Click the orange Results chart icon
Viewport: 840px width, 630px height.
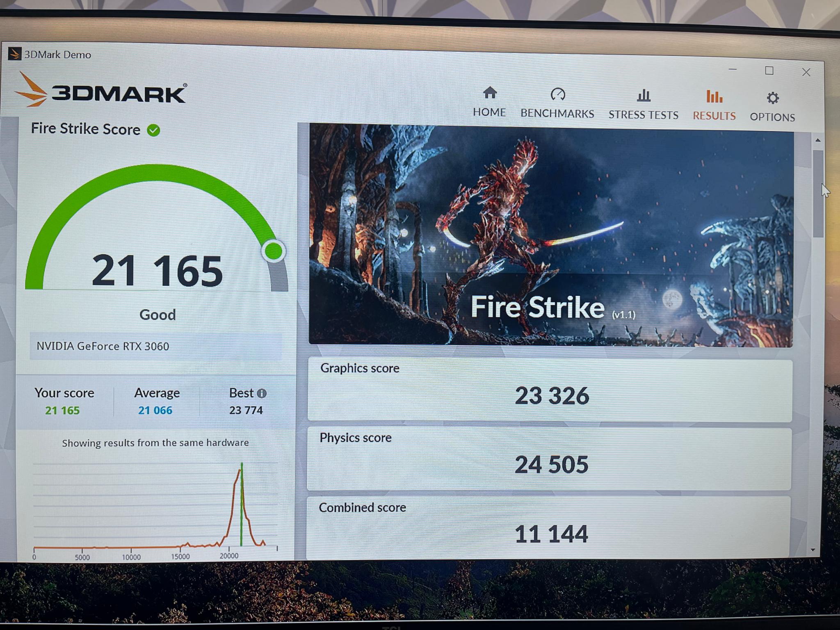click(714, 97)
